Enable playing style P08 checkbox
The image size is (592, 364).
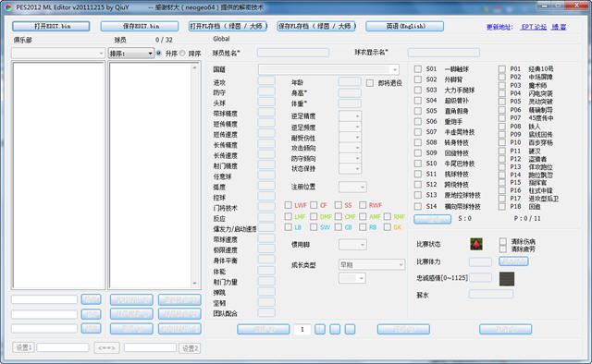[x=502, y=126]
